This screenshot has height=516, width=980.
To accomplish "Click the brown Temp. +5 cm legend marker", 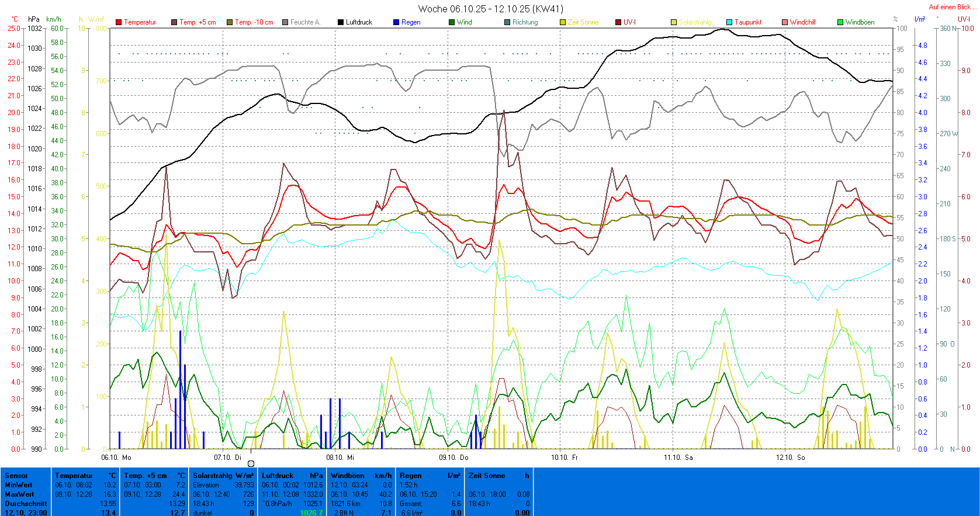I will (x=174, y=22).
